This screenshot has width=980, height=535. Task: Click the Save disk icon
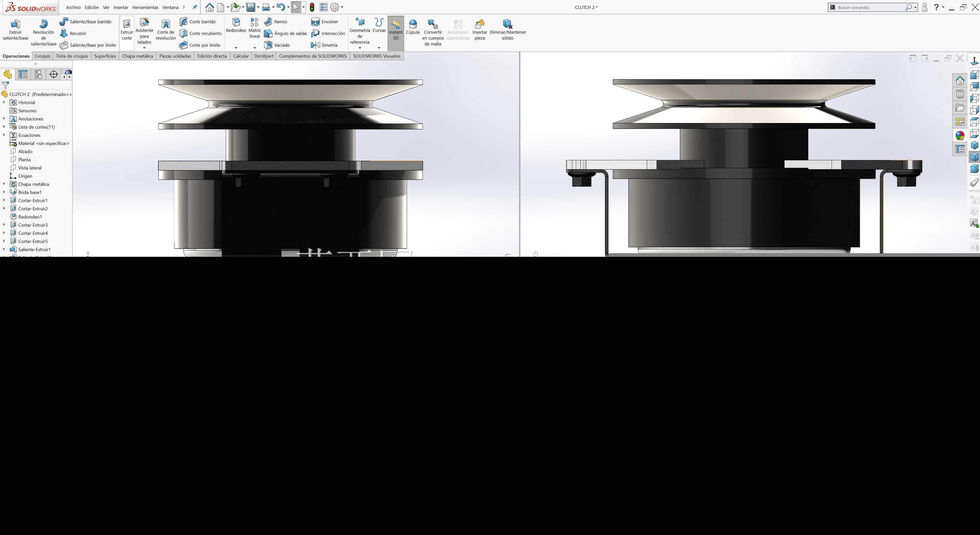[x=250, y=7]
